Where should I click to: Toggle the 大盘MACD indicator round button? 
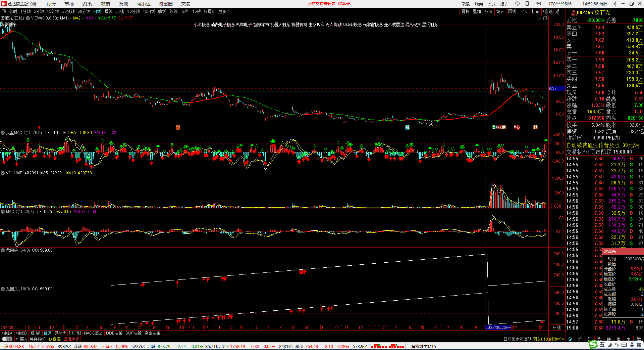click(3, 133)
